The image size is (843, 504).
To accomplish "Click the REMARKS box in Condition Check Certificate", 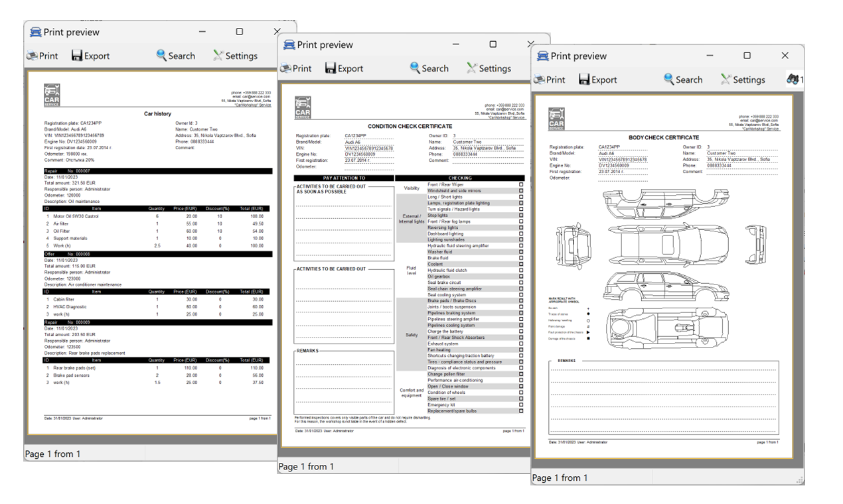I will click(345, 380).
